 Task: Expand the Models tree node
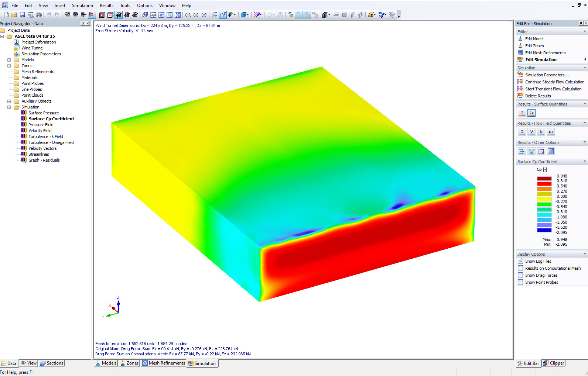[9, 60]
